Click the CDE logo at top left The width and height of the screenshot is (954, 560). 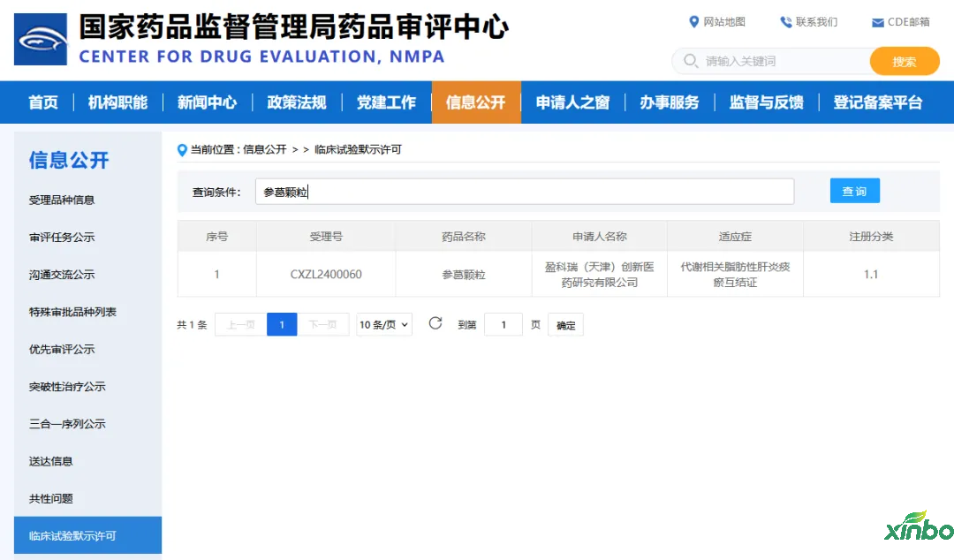(41, 40)
